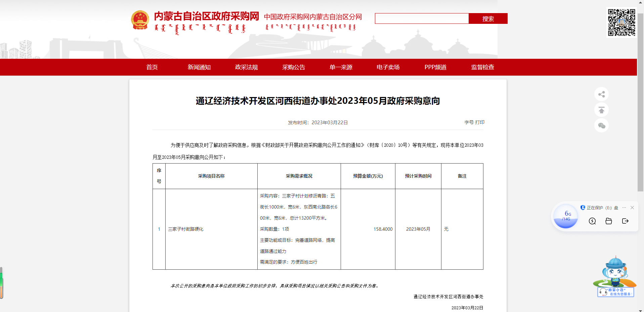644x312 pixels.
Task: Click the QR code image at top right
Action: coord(621,23)
